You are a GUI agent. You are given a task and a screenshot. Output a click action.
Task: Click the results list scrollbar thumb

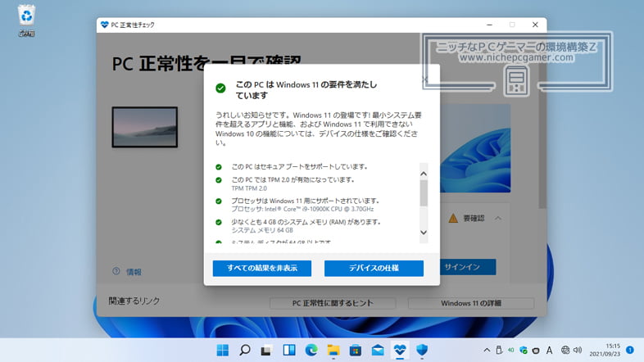coord(424,193)
